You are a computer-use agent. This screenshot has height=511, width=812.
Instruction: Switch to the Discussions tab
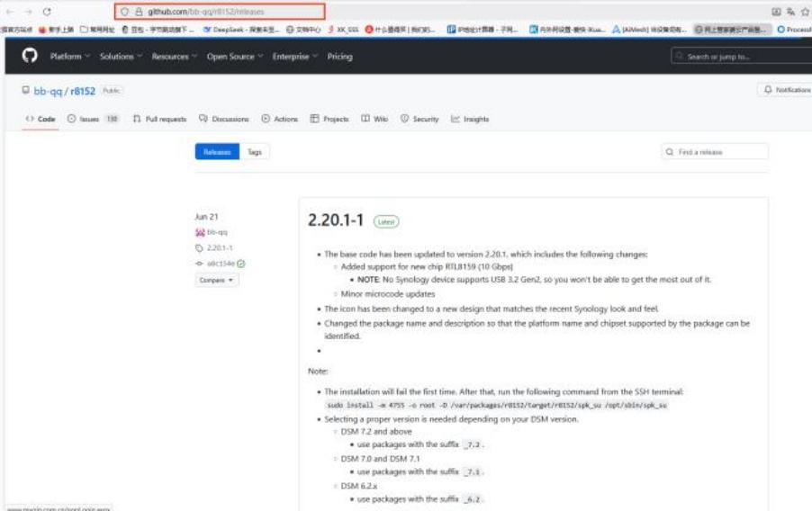(x=224, y=119)
